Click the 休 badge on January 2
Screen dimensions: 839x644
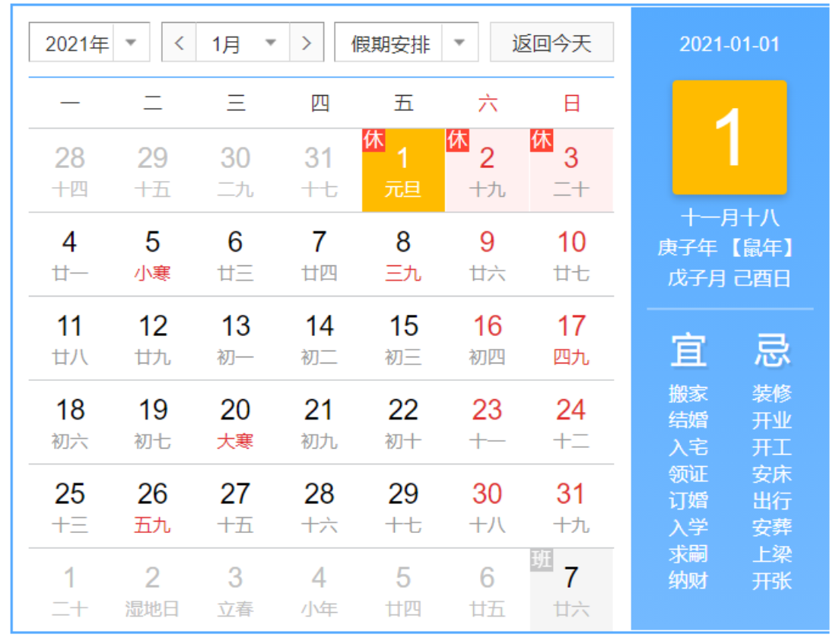(457, 141)
